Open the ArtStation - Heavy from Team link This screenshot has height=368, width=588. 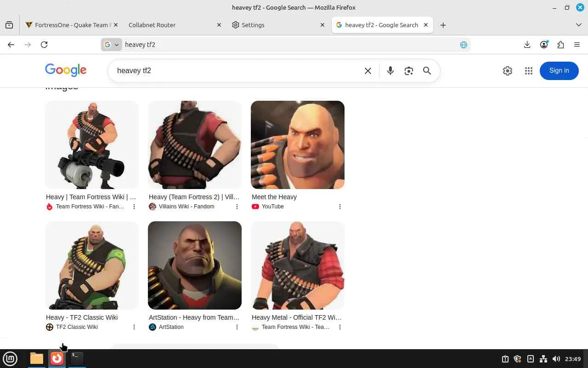pyautogui.click(x=194, y=317)
